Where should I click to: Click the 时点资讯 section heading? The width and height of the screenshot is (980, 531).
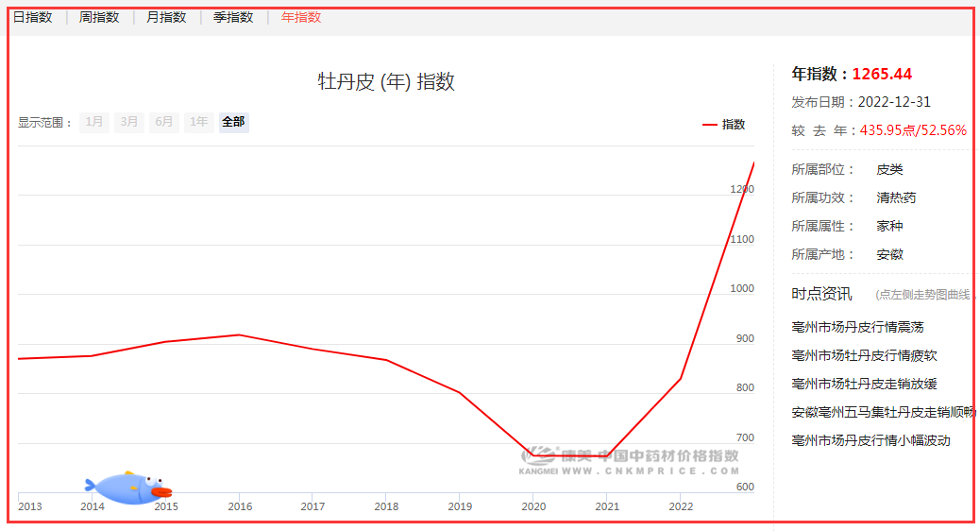(821, 294)
